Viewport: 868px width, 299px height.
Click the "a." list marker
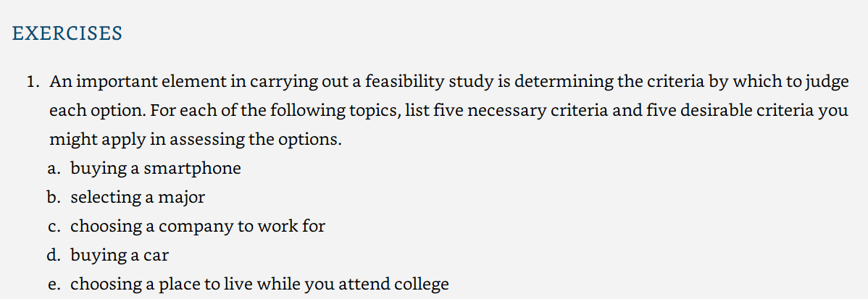point(54,169)
